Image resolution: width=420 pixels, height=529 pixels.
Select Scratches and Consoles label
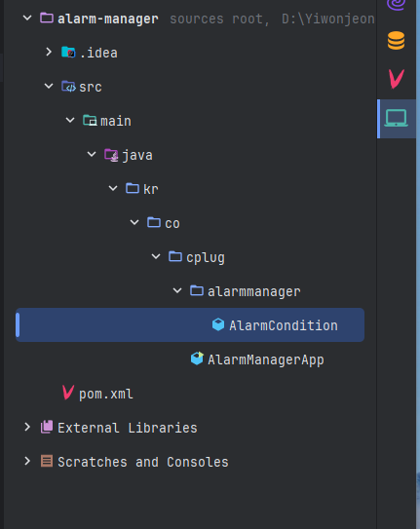pos(143,462)
